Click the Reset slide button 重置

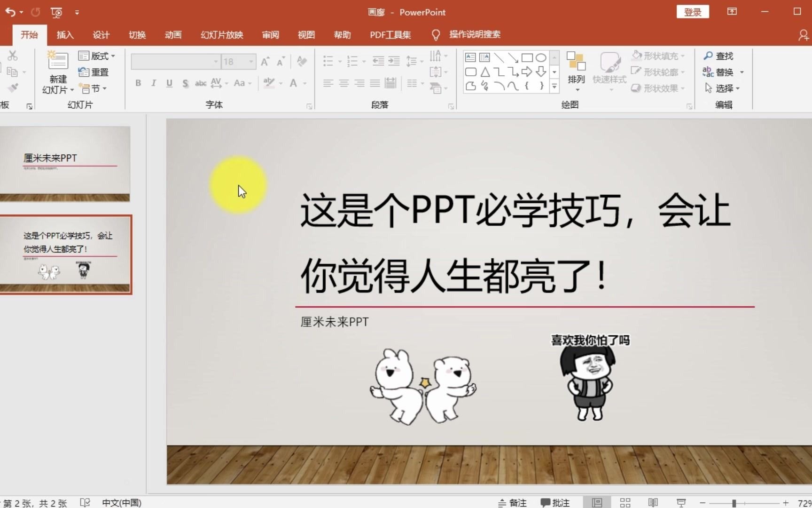(94, 72)
